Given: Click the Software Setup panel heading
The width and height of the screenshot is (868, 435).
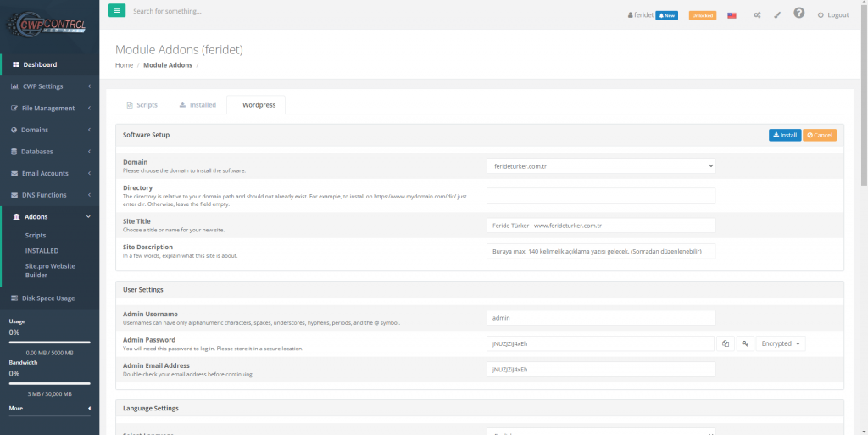Looking at the screenshot, I should click(146, 135).
